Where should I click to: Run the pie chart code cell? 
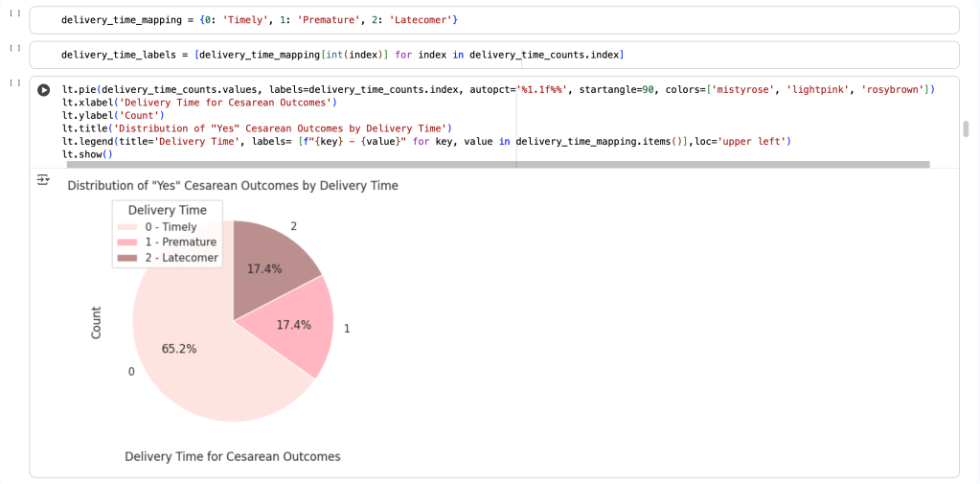[x=43, y=90]
